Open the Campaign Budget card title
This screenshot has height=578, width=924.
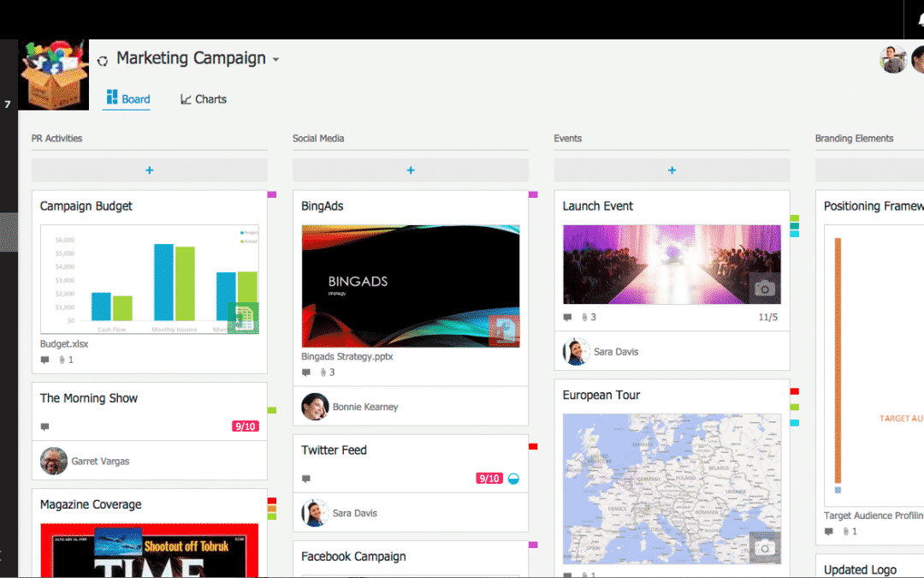click(x=86, y=206)
